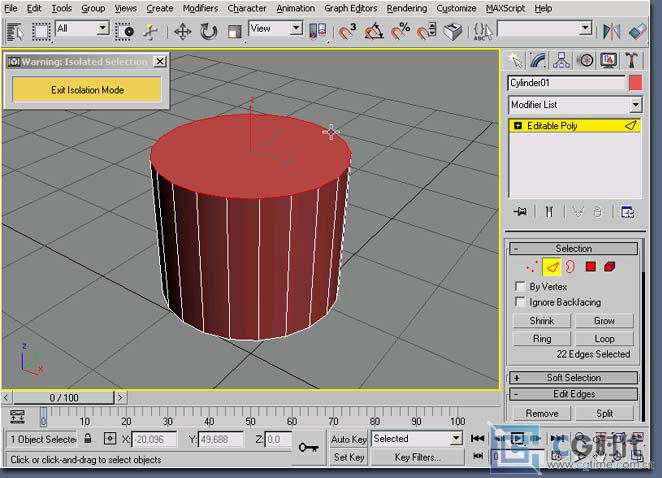
Task: Click the Align tool icon
Action: (x=638, y=32)
